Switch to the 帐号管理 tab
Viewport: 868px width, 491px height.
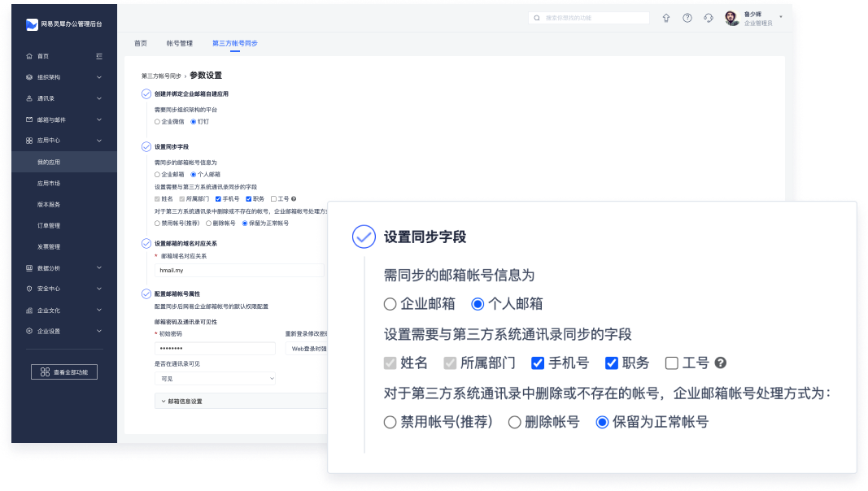tap(179, 43)
